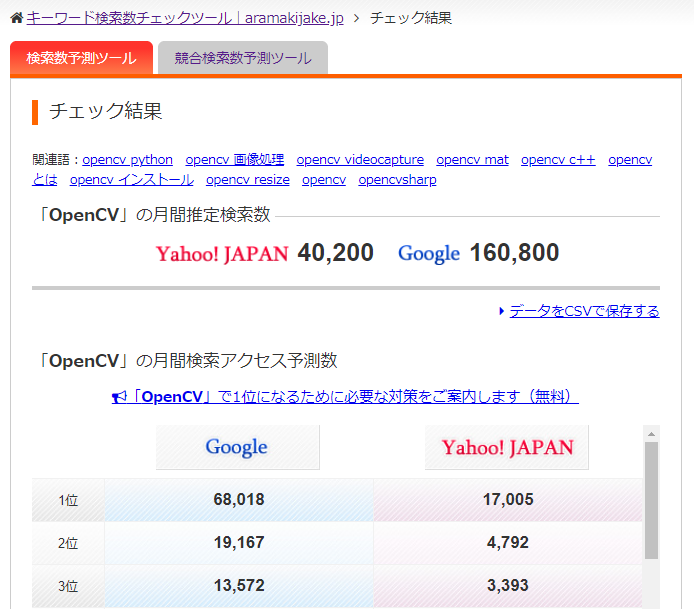Click the Google value 19,167
Image resolution: width=694 pixels, height=609 pixels.
coord(239,543)
